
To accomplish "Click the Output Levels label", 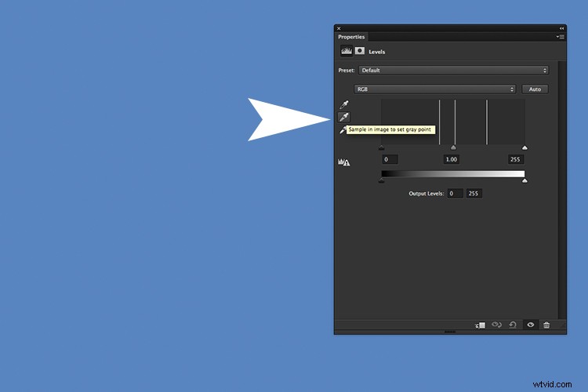I will click(426, 194).
